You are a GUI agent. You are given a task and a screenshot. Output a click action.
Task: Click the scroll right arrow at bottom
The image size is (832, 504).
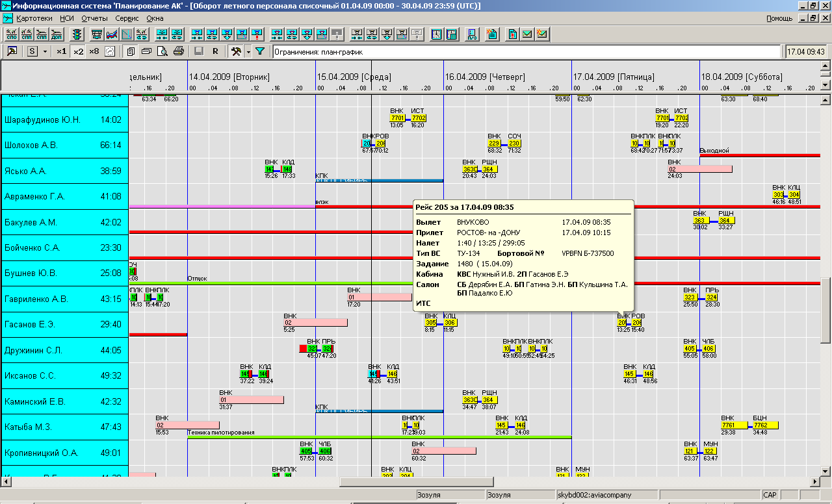point(815,482)
